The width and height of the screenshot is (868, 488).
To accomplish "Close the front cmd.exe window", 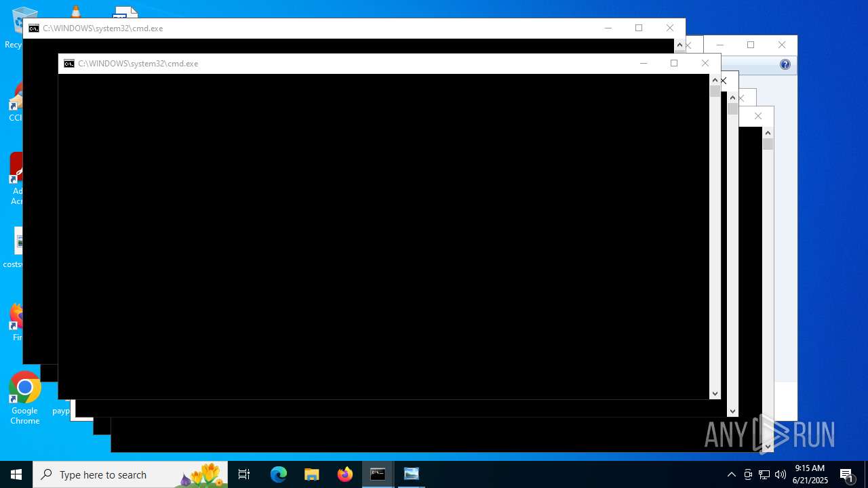I will tap(705, 64).
